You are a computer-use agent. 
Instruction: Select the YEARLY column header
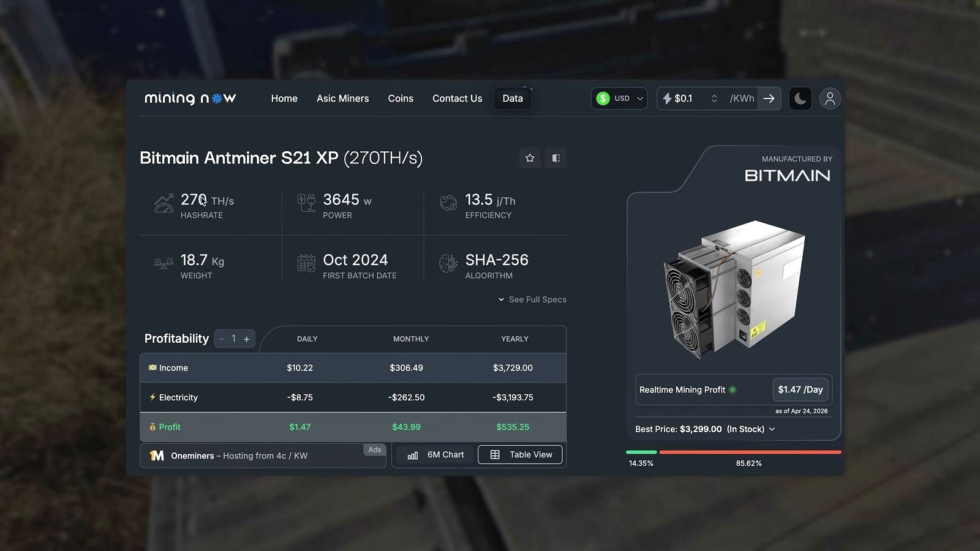click(514, 339)
